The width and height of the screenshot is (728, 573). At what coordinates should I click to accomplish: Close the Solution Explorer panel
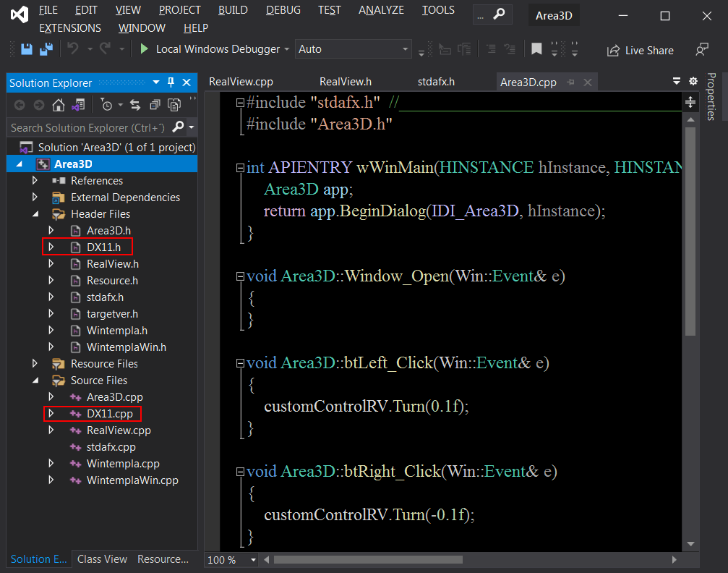tap(187, 82)
